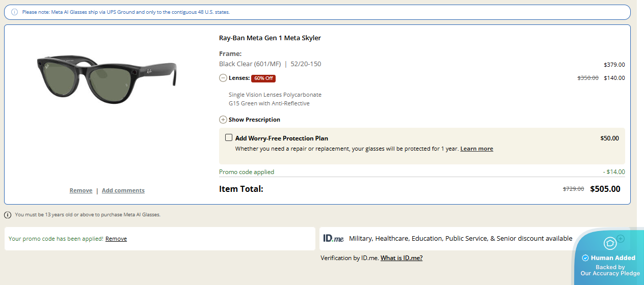The image size is (644, 285).
Task: Click the plus icon beside Show Prescription
Action: 223,120
